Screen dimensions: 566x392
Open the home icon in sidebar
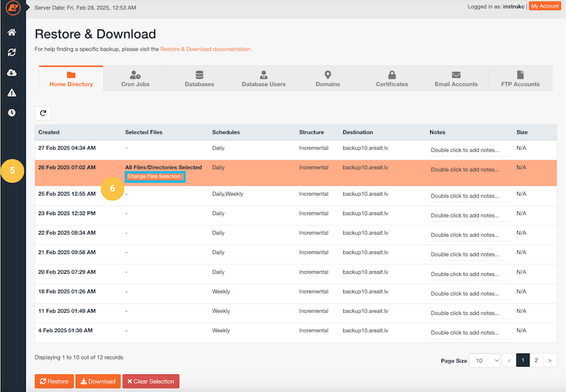pyautogui.click(x=12, y=33)
